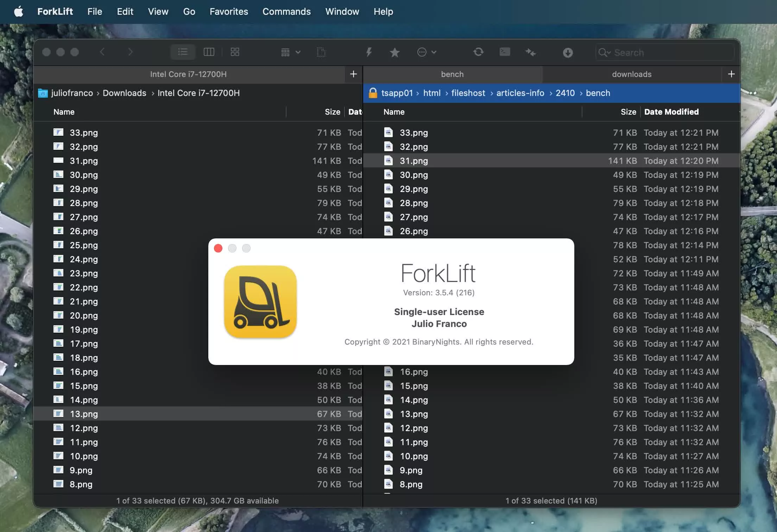Image resolution: width=777 pixels, height=532 pixels.
Task: Select 23.png icon in left pane
Action: [x=58, y=273]
